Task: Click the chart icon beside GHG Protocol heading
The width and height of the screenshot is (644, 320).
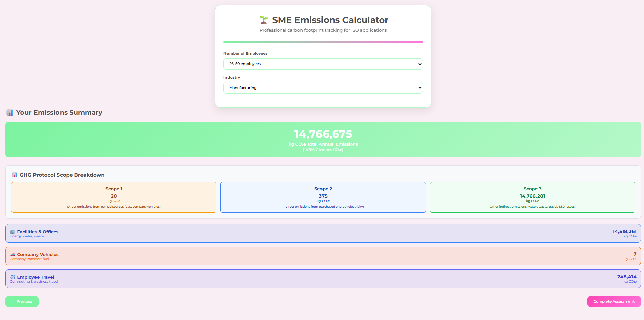Action: pyautogui.click(x=15, y=175)
